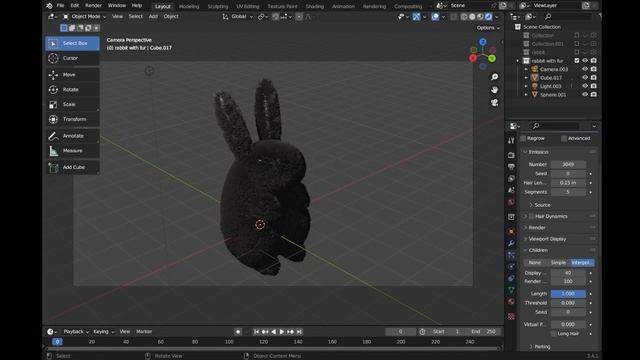The height and width of the screenshot is (360, 640).
Task: Open the Global transform orientation dropdown
Action: click(x=237, y=16)
